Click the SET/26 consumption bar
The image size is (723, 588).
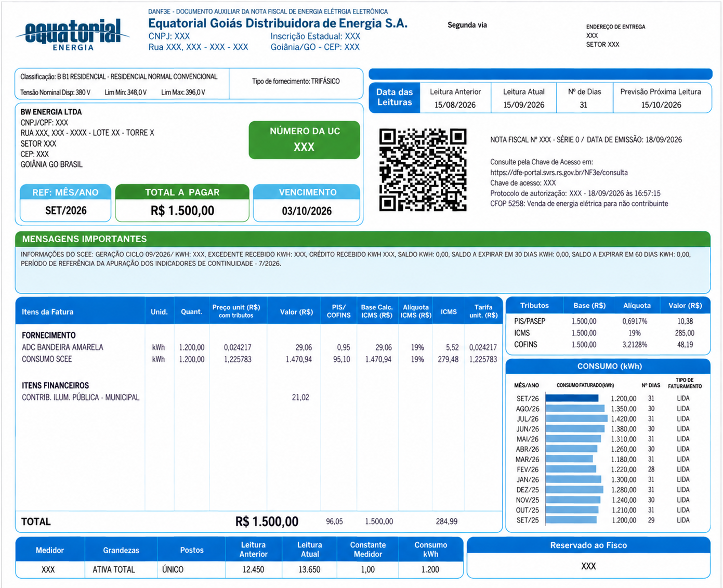coord(572,398)
